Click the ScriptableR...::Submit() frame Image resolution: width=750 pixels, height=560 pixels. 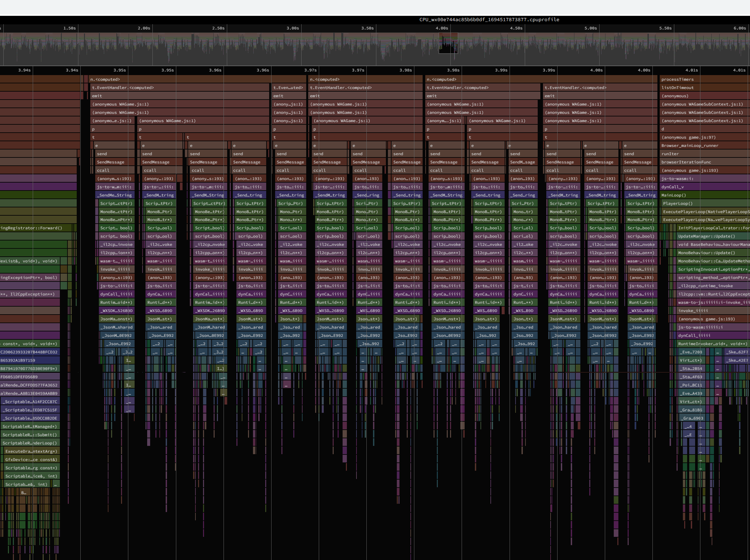(x=30, y=435)
